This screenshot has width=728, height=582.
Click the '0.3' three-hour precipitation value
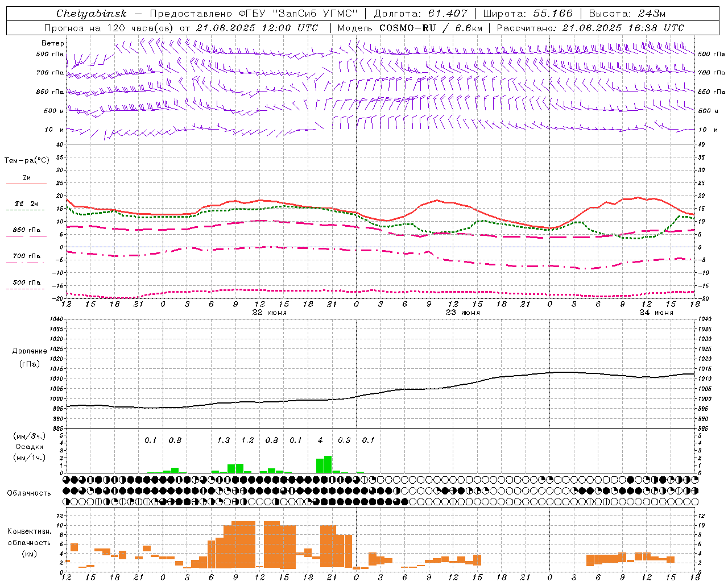[x=344, y=440]
